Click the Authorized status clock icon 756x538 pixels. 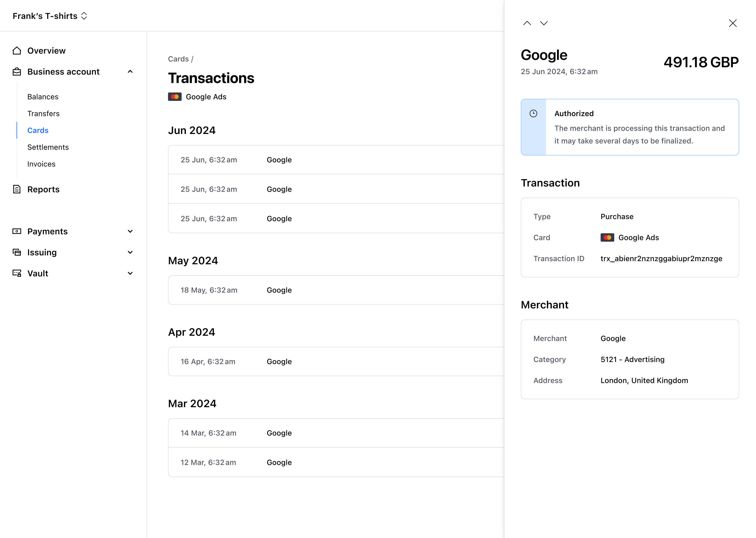point(533,114)
